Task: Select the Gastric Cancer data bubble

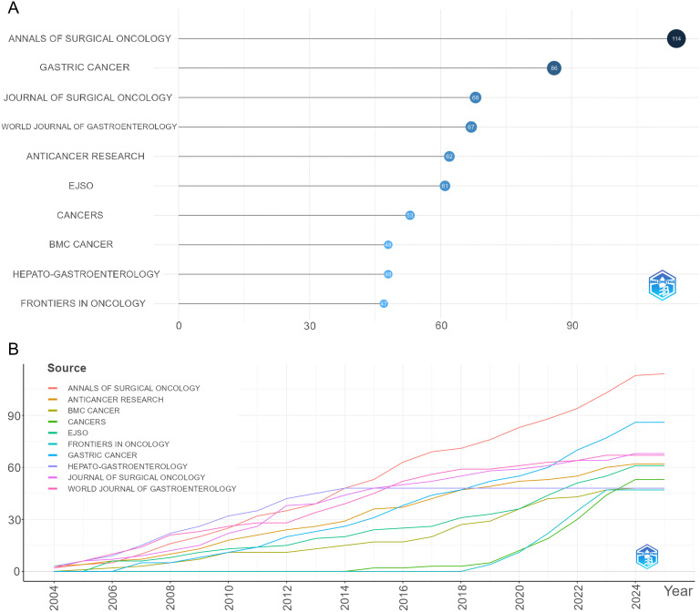Action: tap(553, 68)
